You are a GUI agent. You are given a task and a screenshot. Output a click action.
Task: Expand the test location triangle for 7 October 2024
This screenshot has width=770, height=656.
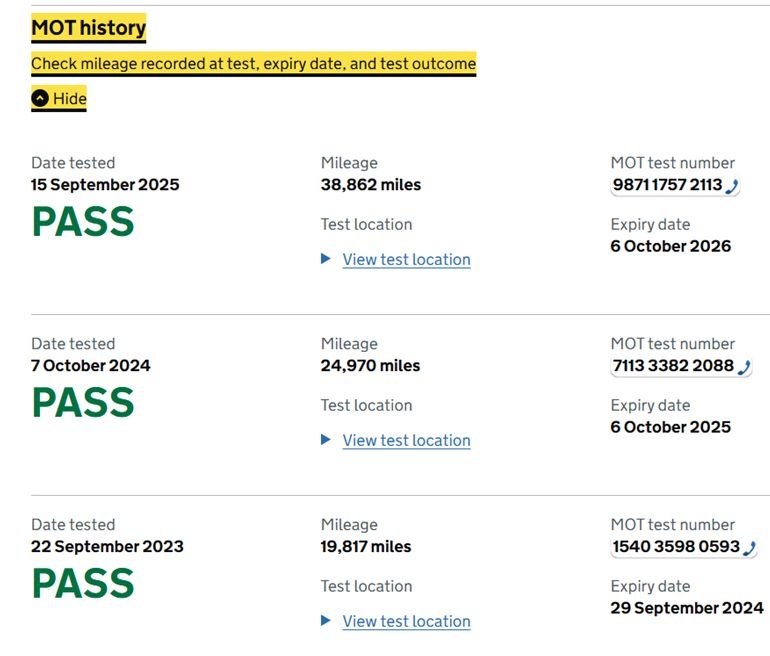pos(326,440)
